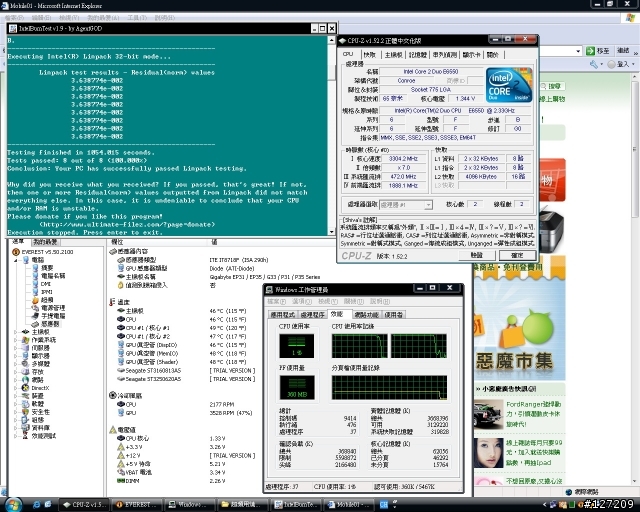The height and width of the screenshot is (512, 640).
Task: Click the Show Desktop quick launch icon
Action: click(48, 505)
